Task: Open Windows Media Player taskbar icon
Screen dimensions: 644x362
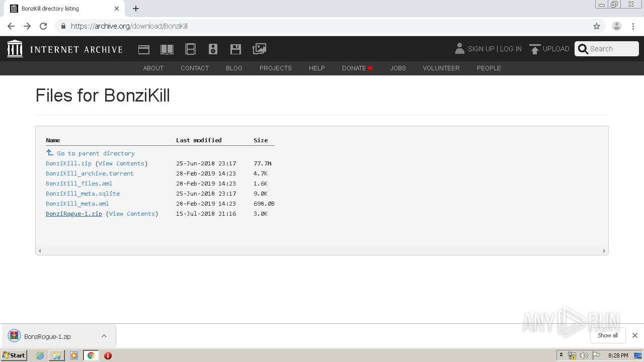Action: click(x=74, y=355)
